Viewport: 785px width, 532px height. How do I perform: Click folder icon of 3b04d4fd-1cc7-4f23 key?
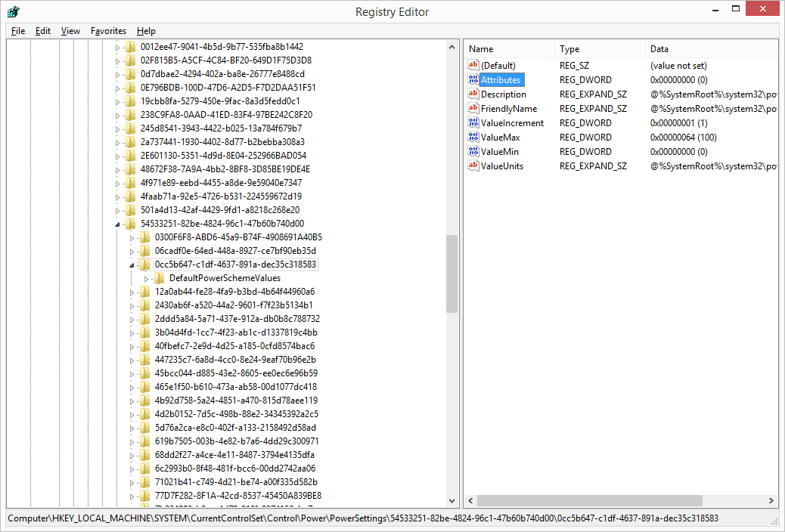click(x=145, y=332)
